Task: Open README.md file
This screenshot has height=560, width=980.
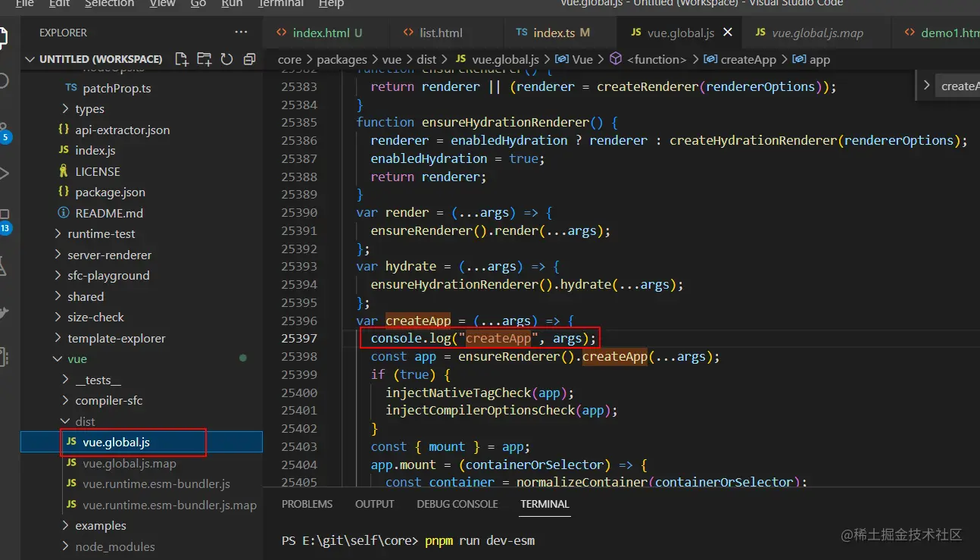Action: [x=108, y=213]
